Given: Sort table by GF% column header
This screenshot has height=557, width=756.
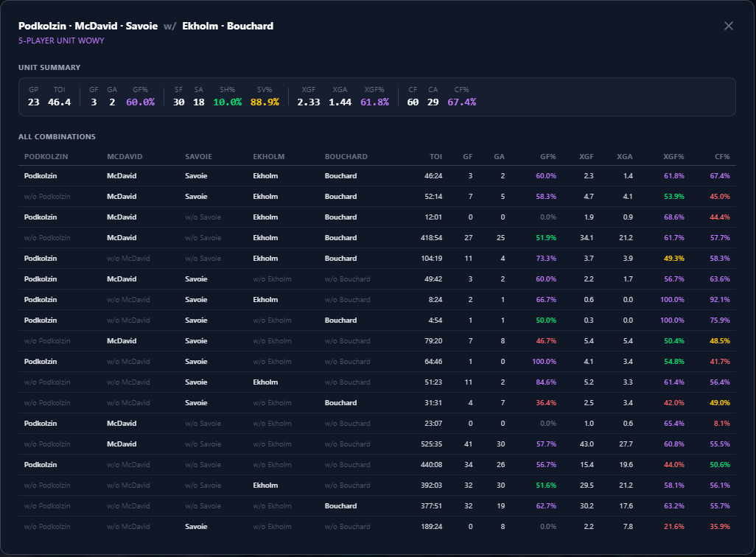Looking at the screenshot, I should (548, 157).
